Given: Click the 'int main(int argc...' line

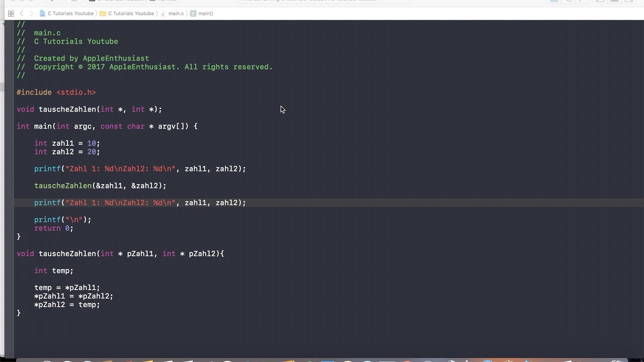Looking at the screenshot, I should pyautogui.click(x=107, y=126).
